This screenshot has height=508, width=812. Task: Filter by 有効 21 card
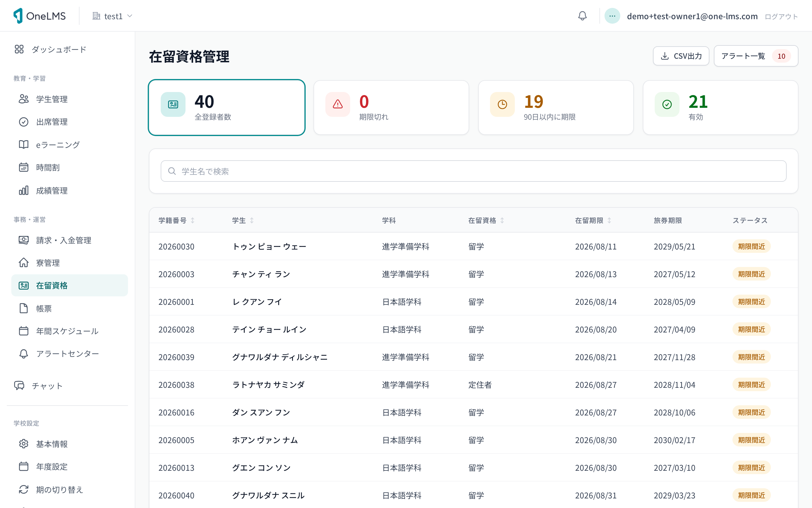coord(720,108)
